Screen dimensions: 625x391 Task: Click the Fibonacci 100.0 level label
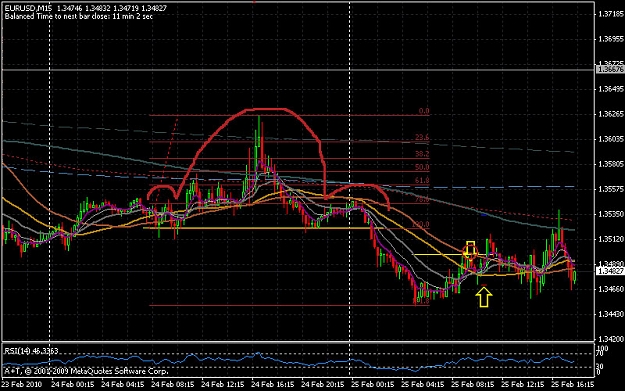coord(421,224)
